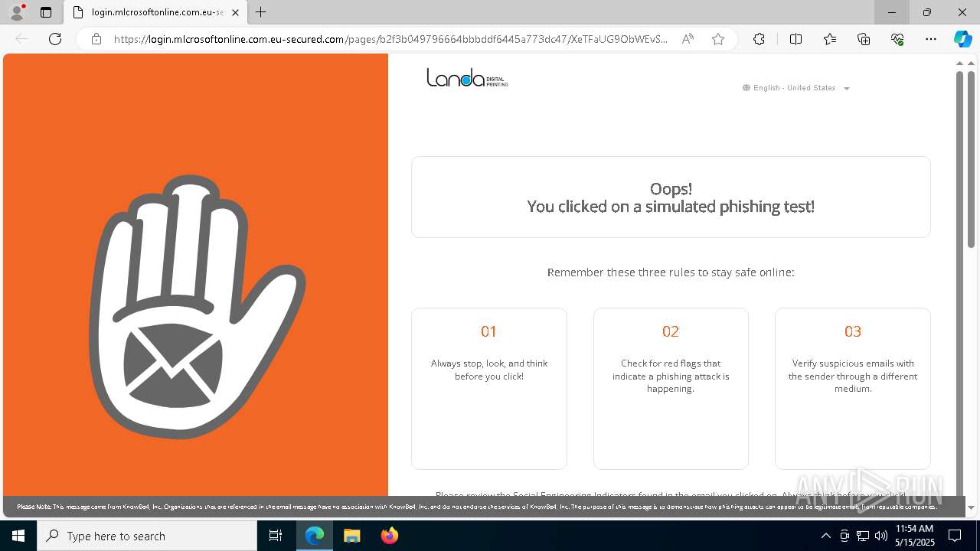The height and width of the screenshot is (551, 980).
Task: Click the hand with envelope illustration
Action: pos(197,306)
